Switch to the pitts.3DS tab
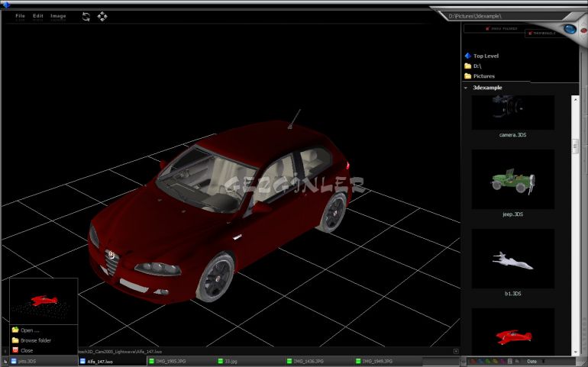Screen dimensions: 588x367 43,362
